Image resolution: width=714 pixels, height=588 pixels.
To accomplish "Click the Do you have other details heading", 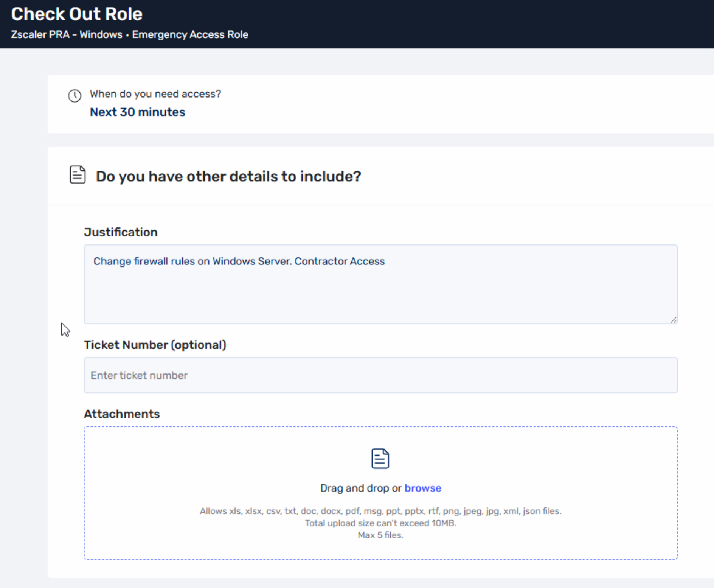I will pyautogui.click(x=228, y=176).
